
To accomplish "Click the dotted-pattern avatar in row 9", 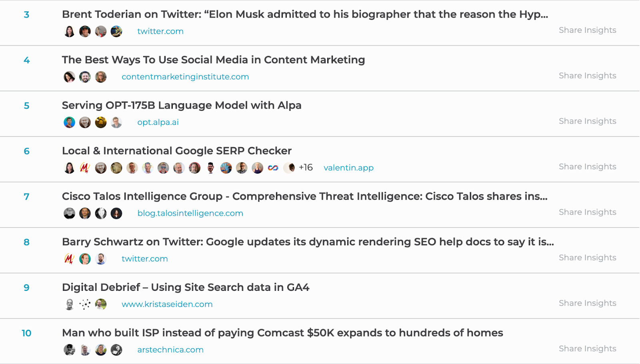I will coord(85,304).
